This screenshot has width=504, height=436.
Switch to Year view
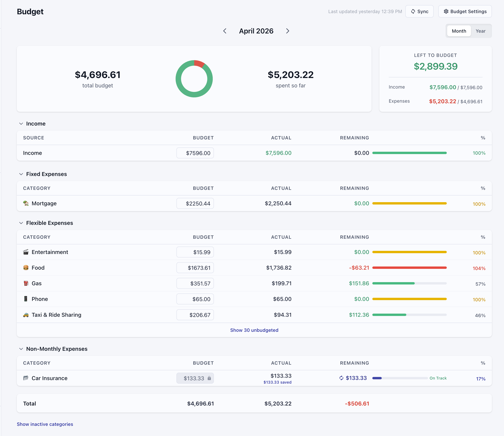[480, 31]
